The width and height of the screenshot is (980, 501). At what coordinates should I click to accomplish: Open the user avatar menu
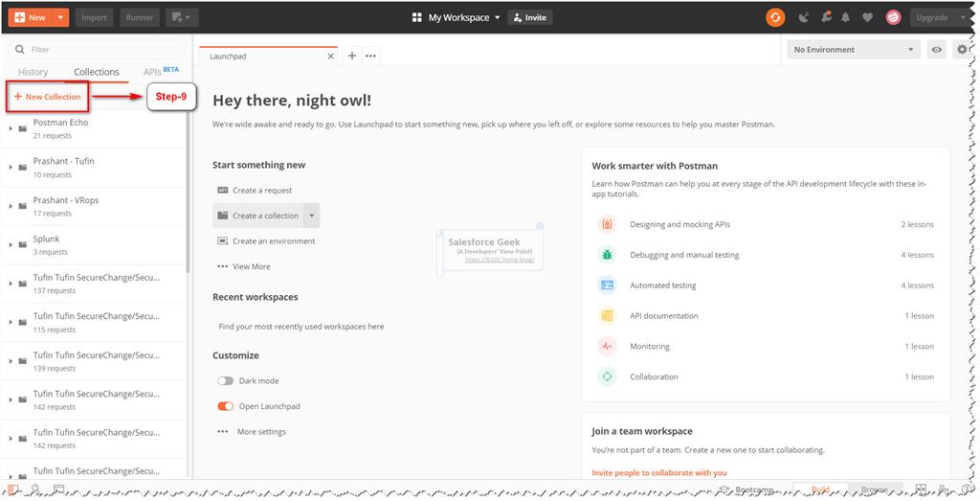[x=893, y=17]
